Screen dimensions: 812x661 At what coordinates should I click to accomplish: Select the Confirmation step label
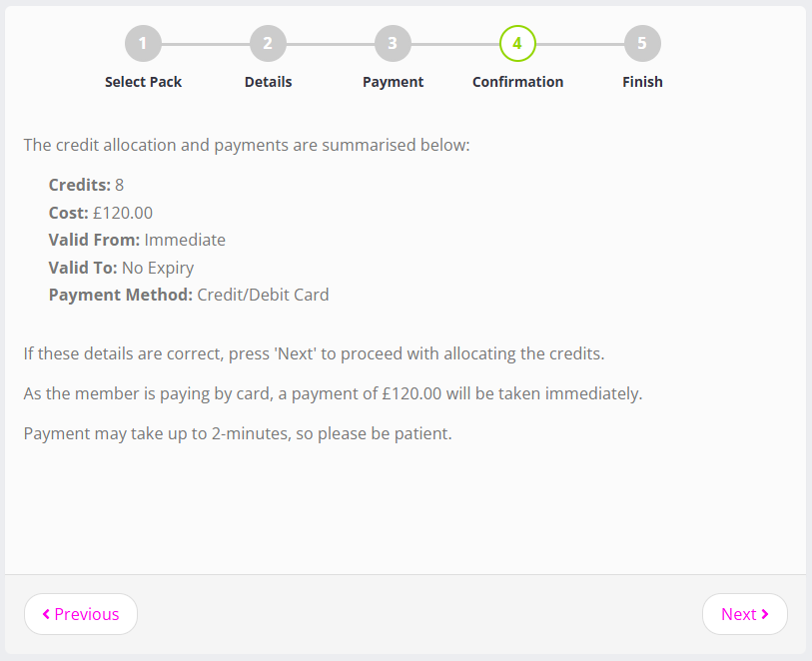[x=517, y=82]
